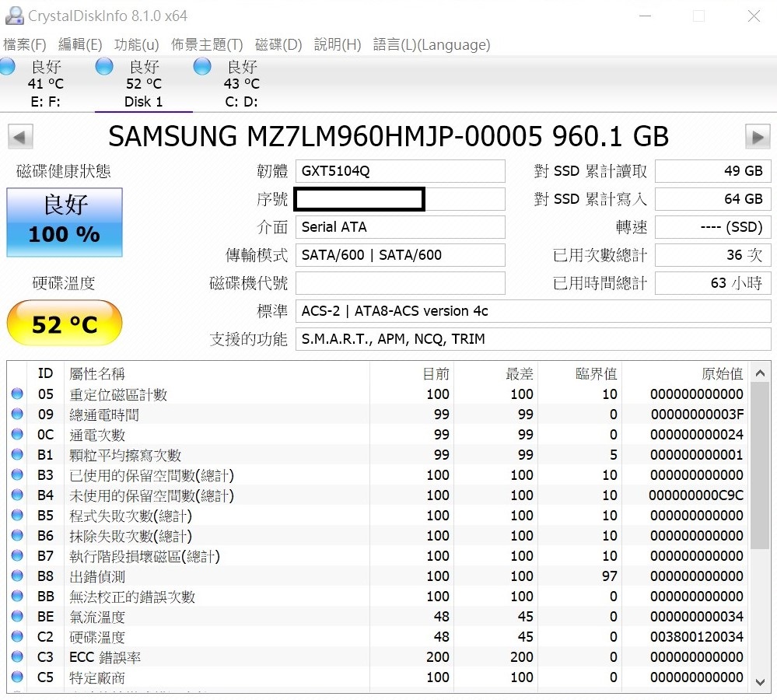Click the 良好 100 % health status button

[x=65, y=222]
